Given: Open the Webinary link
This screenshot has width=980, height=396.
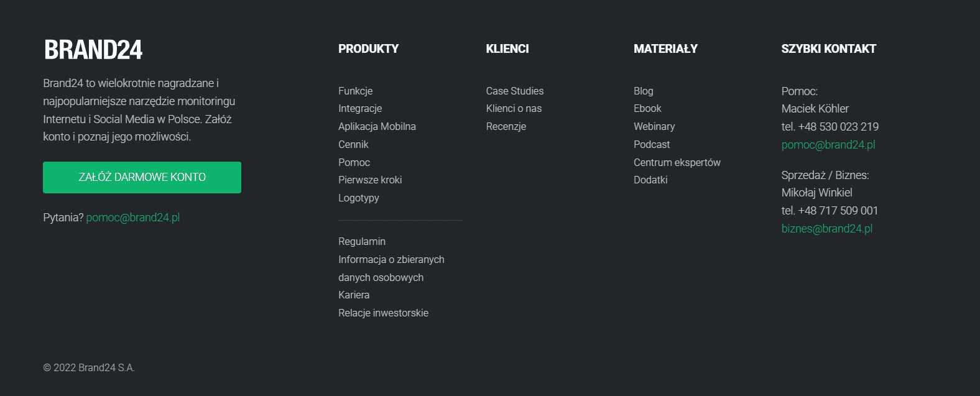Looking at the screenshot, I should [654, 126].
